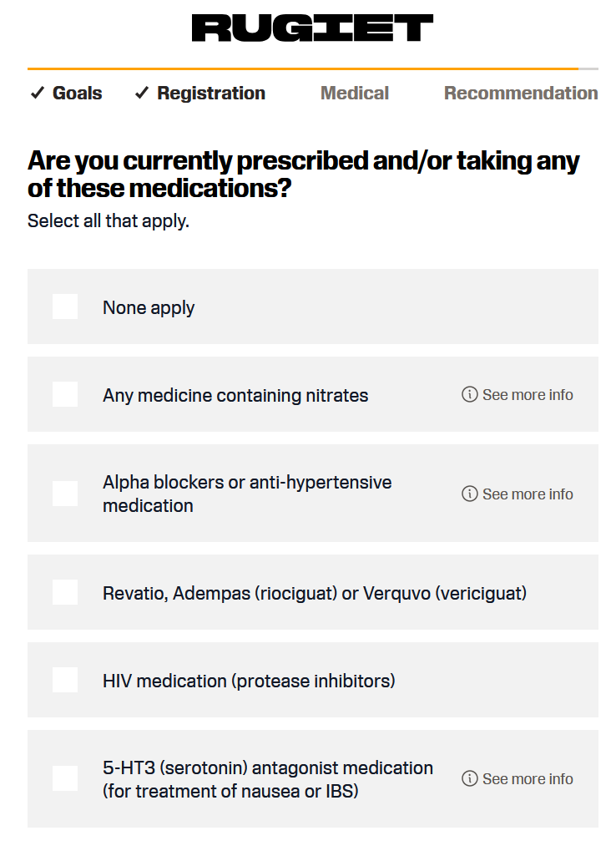Click the Goals checkmark icon

pos(38,93)
